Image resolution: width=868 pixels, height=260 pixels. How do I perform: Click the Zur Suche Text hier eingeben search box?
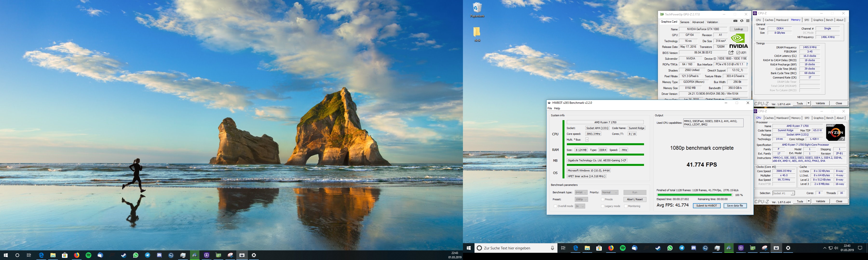pos(515,248)
